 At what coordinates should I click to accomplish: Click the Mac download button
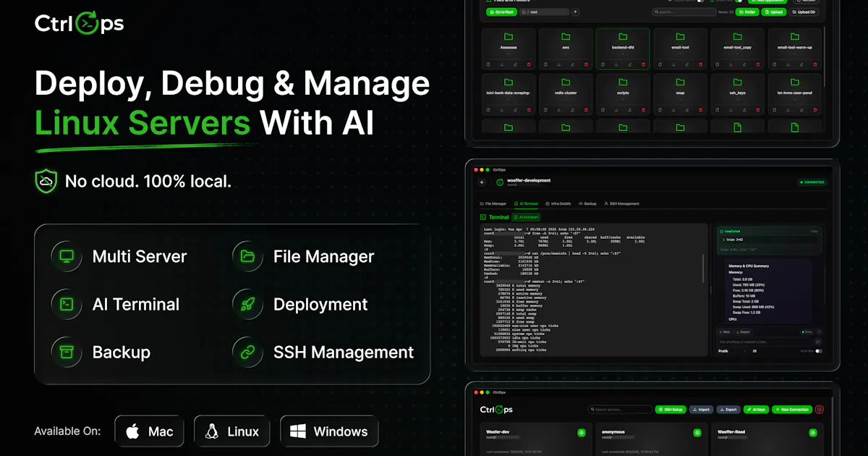tap(149, 431)
